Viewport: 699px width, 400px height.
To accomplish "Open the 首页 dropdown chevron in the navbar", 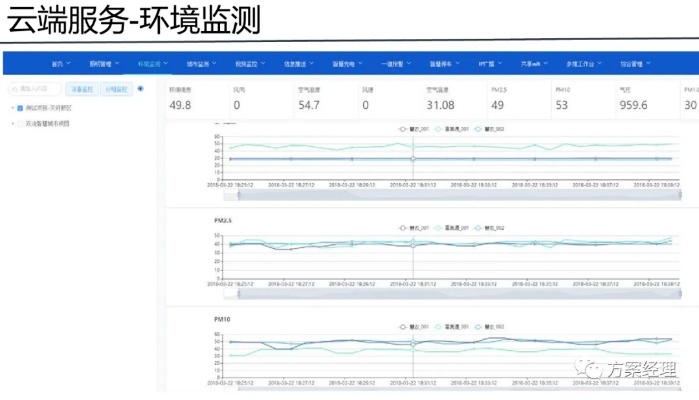I will point(69,63).
